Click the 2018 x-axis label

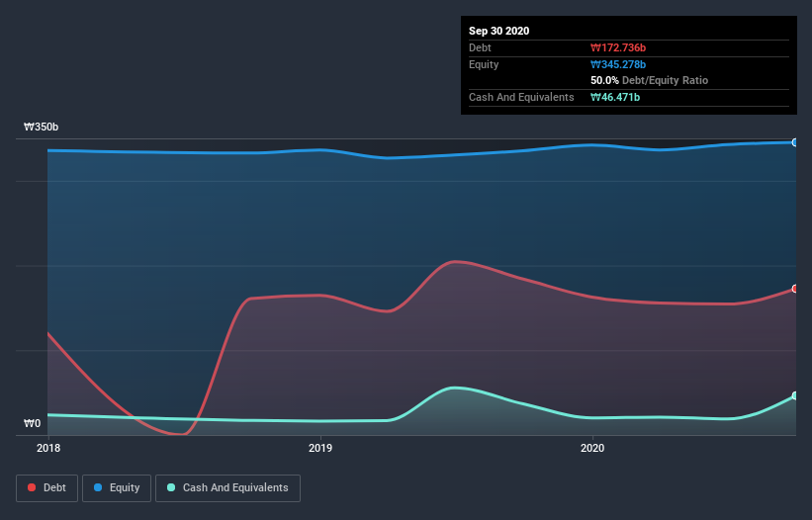[48, 448]
